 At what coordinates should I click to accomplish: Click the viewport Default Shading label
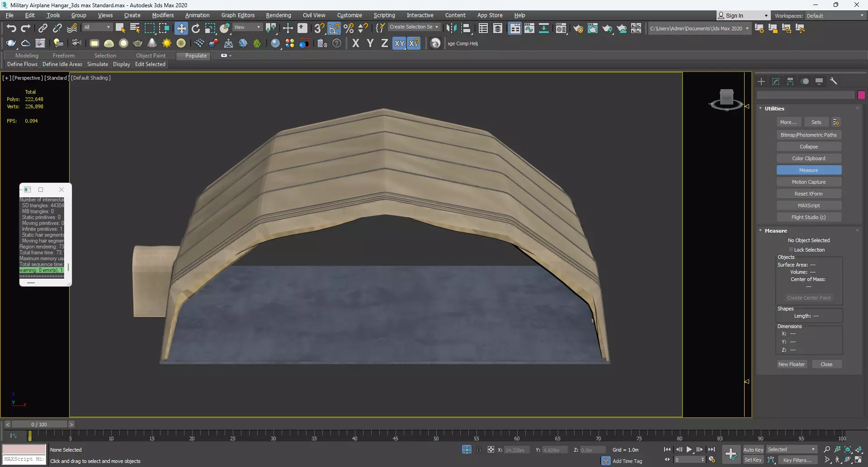pos(91,78)
